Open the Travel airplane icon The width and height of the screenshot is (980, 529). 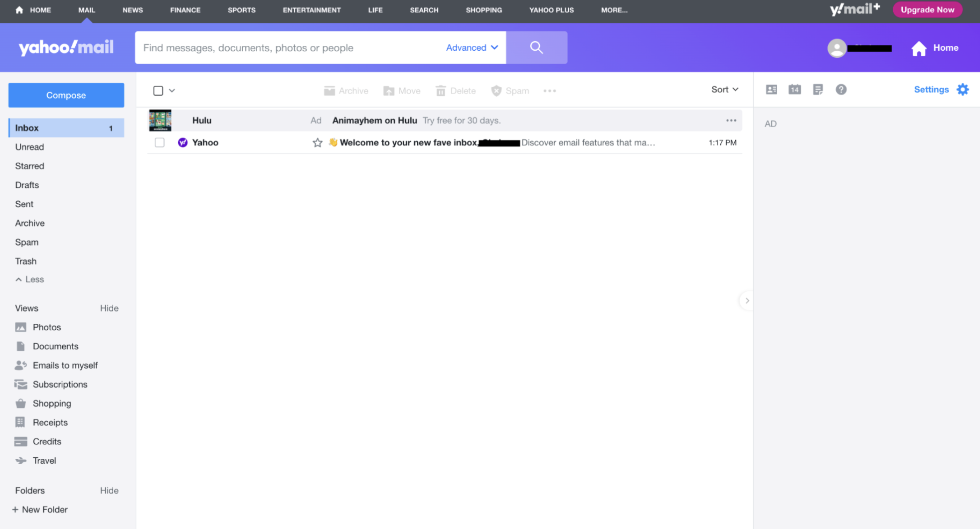coord(20,461)
